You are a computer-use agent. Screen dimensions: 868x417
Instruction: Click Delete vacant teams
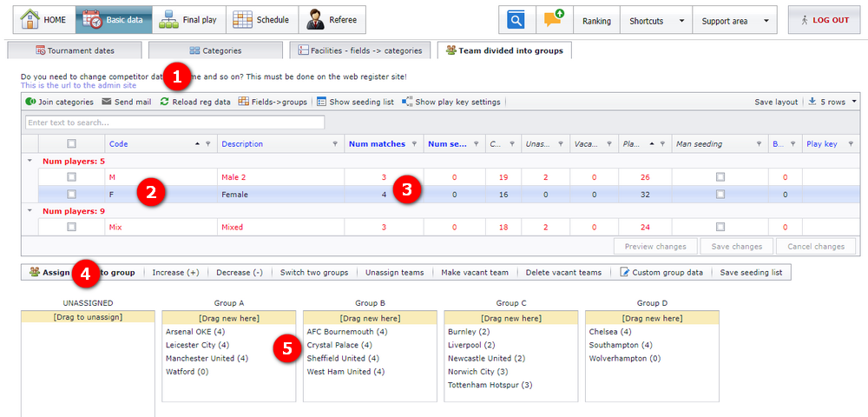pos(563,273)
